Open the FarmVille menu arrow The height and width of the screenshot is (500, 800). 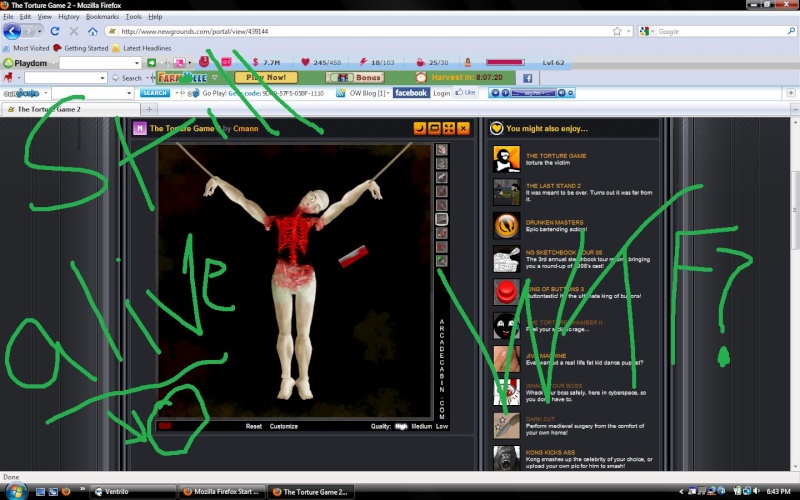(214, 78)
